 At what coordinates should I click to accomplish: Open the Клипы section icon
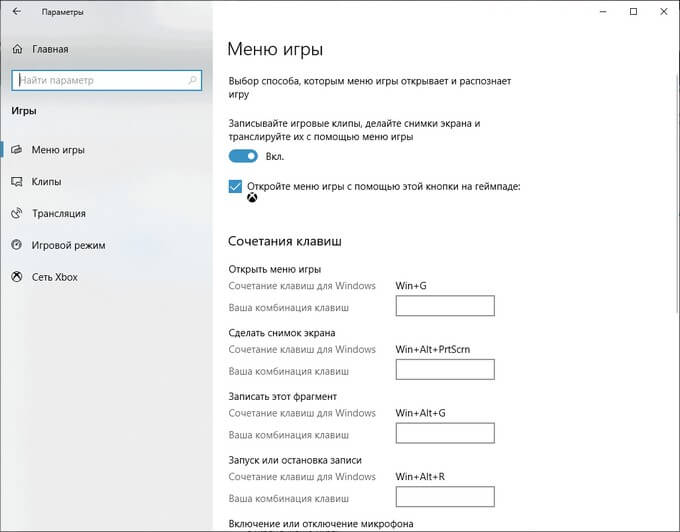click(16, 182)
